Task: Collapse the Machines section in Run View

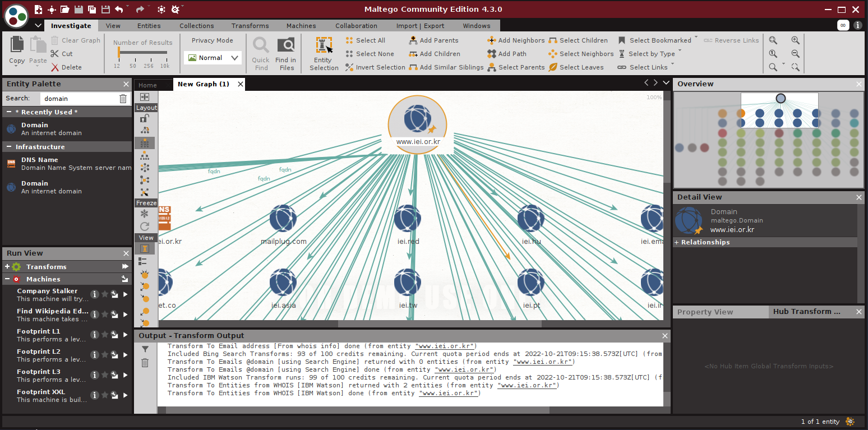Action: click(x=7, y=279)
